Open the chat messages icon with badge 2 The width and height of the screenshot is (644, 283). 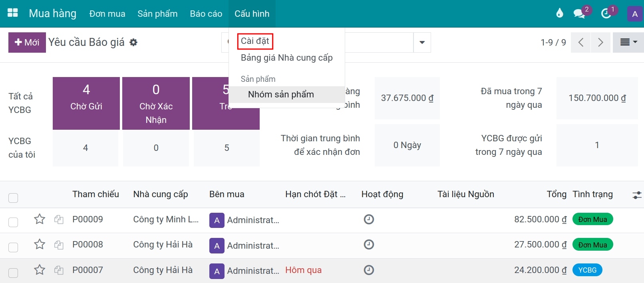coord(579,14)
